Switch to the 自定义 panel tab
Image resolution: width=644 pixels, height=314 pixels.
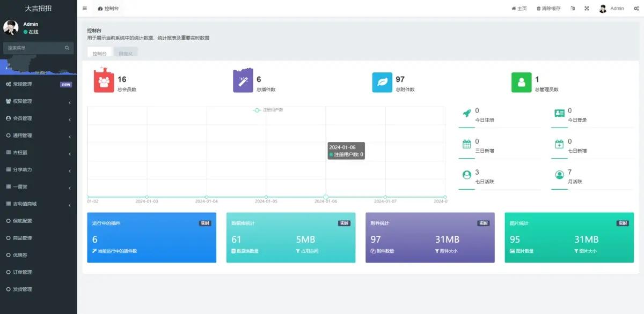pyautogui.click(x=126, y=53)
